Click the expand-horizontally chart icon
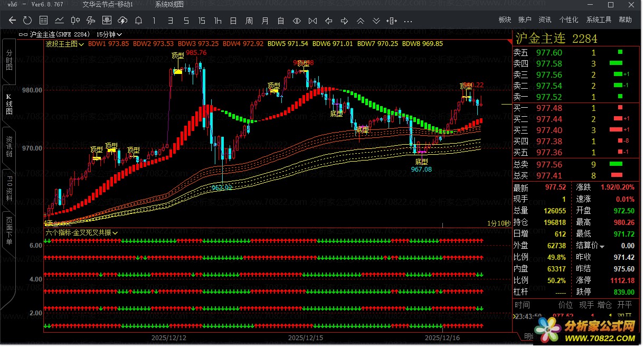This screenshot has height=347, width=644. pyautogui.click(x=297, y=21)
